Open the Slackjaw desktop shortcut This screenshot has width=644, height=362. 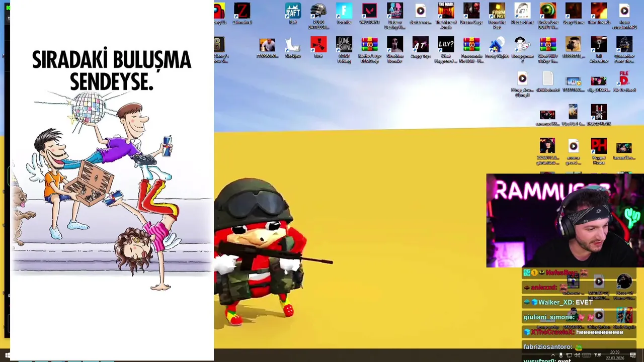(293, 48)
